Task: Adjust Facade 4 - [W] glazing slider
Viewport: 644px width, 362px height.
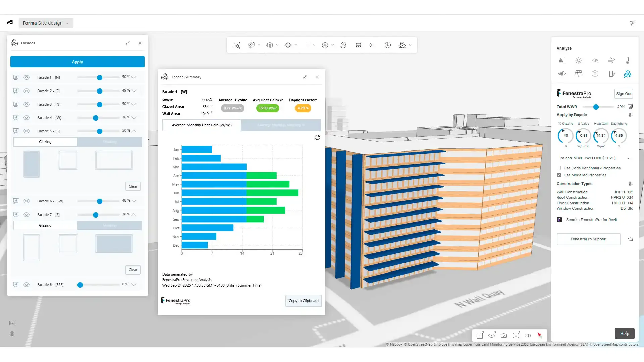Action: click(96, 118)
